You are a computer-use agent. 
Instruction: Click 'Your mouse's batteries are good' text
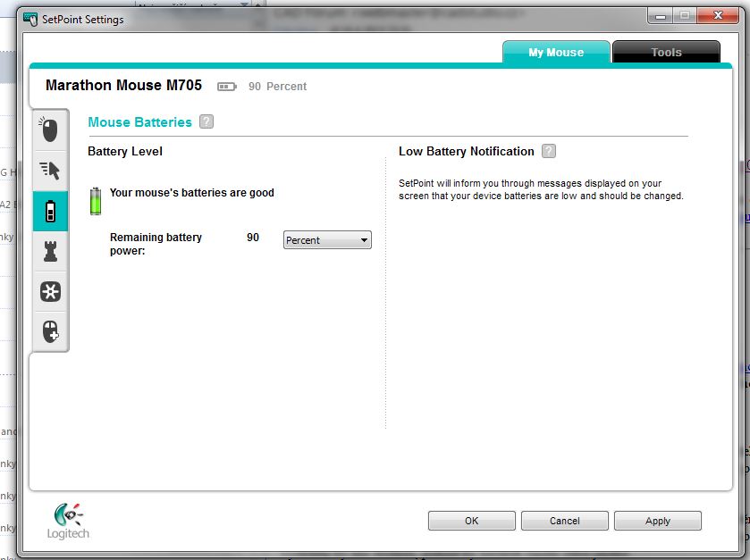[x=192, y=193]
